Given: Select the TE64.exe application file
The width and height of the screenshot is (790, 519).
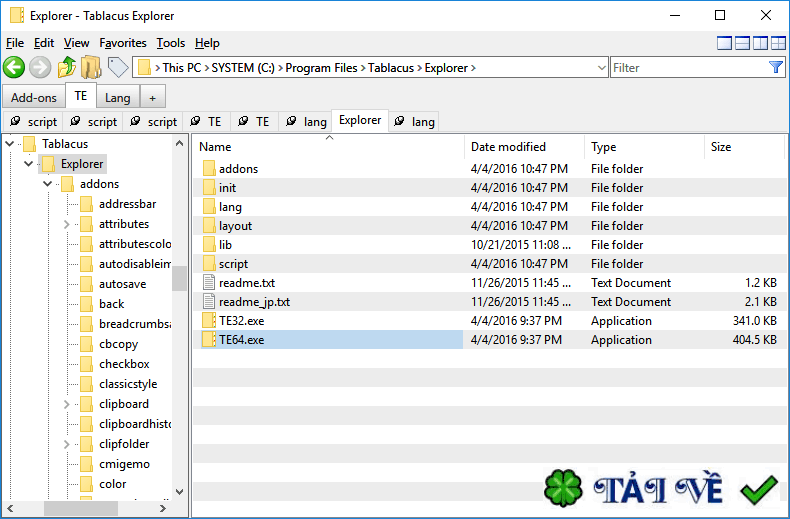Looking at the screenshot, I should click(x=241, y=340).
